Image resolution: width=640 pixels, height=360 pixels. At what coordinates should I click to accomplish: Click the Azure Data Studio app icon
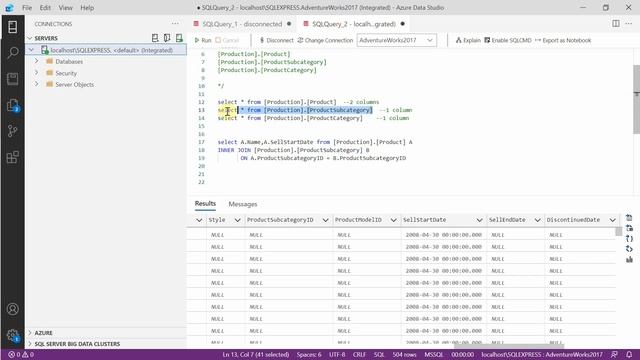(9, 7)
